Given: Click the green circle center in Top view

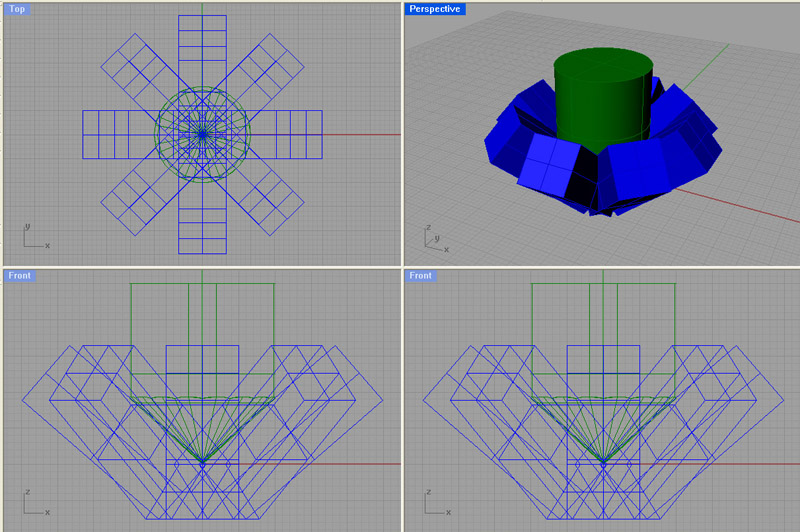Looking at the screenshot, I should [203, 134].
